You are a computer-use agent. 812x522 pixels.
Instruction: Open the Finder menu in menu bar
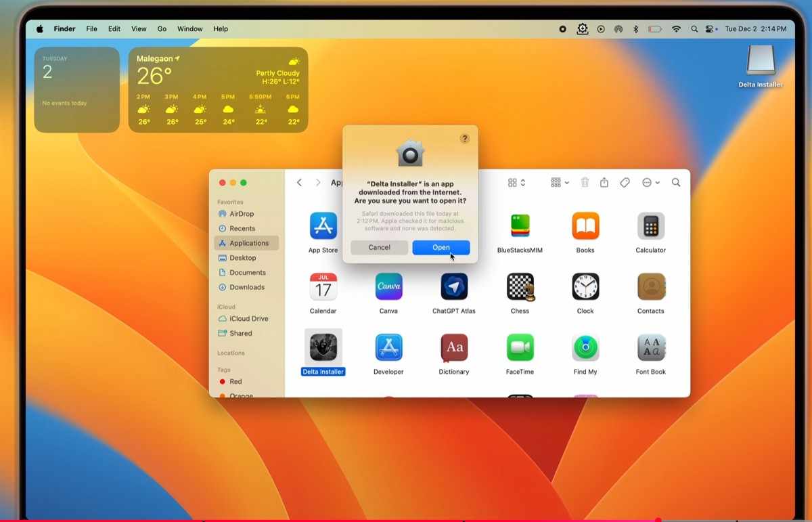click(x=65, y=29)
